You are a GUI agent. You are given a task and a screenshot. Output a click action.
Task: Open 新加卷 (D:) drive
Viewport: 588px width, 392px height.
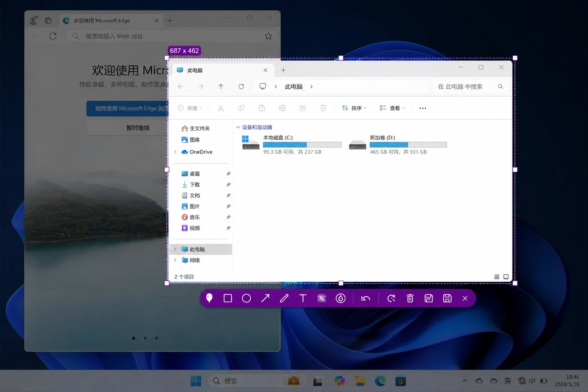pyautogui.click(x=398, y=145)
